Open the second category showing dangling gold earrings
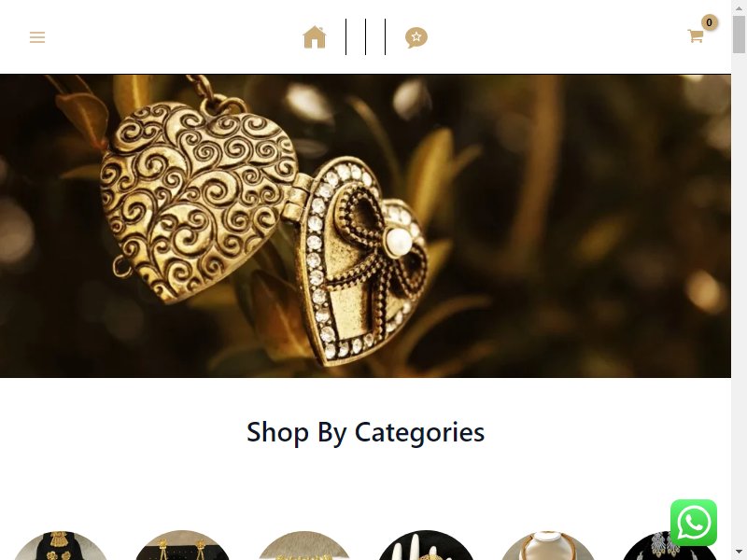The image size is (747, 560). pyautogui.click(x=182, y=546)
